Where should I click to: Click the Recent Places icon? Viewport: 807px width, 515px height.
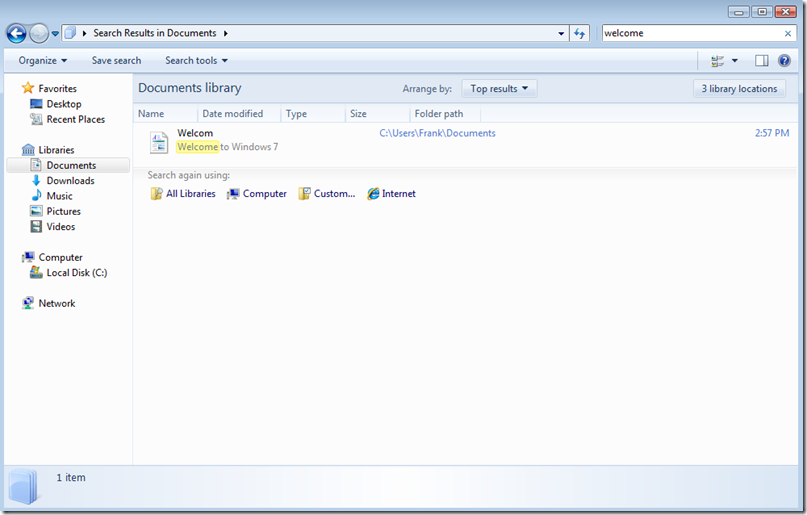click(36, 119)
